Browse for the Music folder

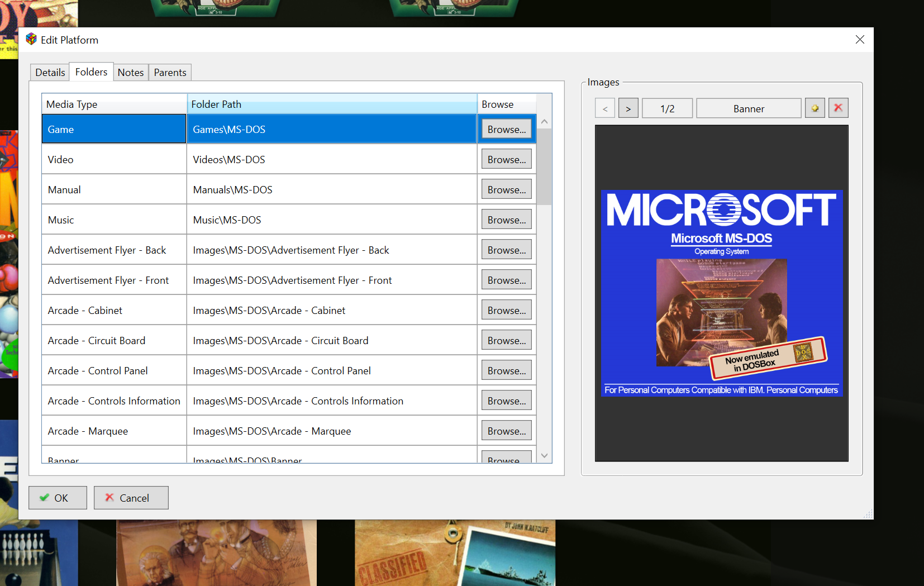(506, 220)
